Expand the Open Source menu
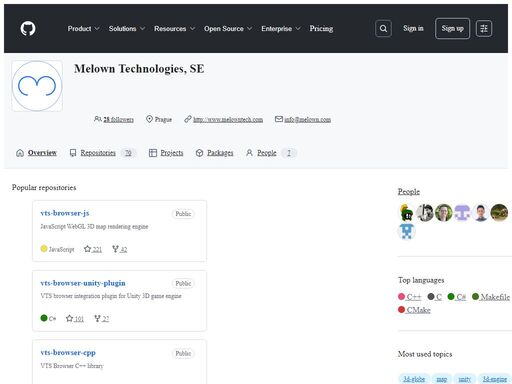512x384 pixels. pos(228,29)
